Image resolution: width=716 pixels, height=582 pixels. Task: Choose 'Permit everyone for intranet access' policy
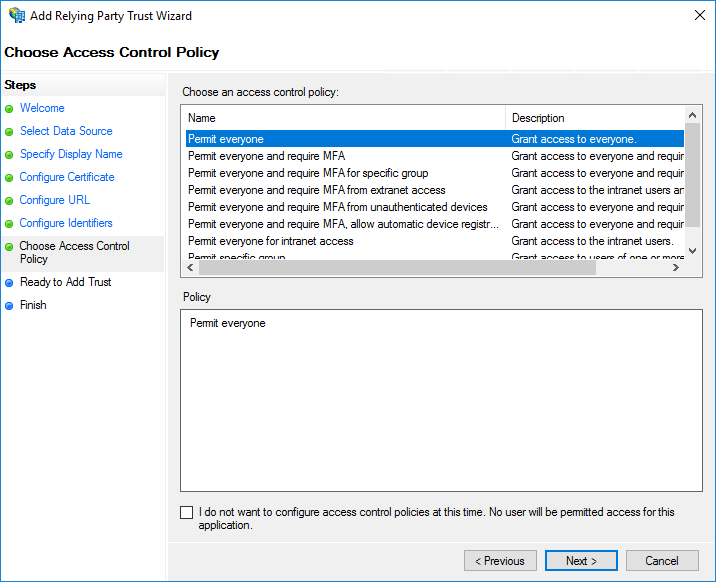pyautogui.click(x=271, y=241)
